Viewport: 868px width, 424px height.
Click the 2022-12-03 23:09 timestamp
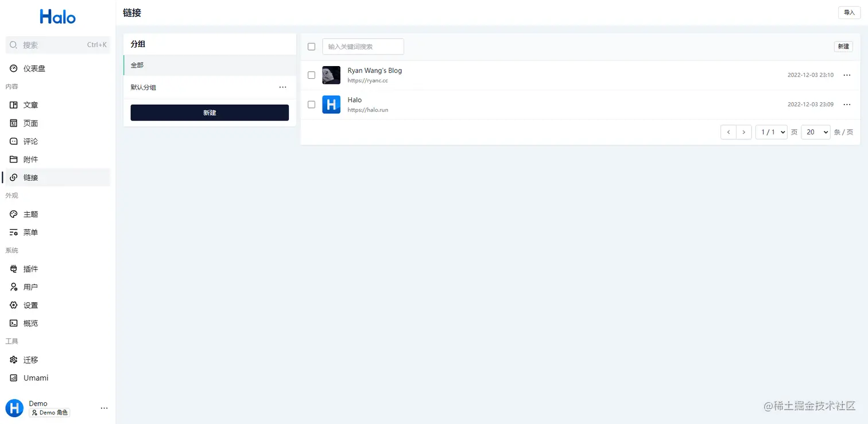click(811, 105)
